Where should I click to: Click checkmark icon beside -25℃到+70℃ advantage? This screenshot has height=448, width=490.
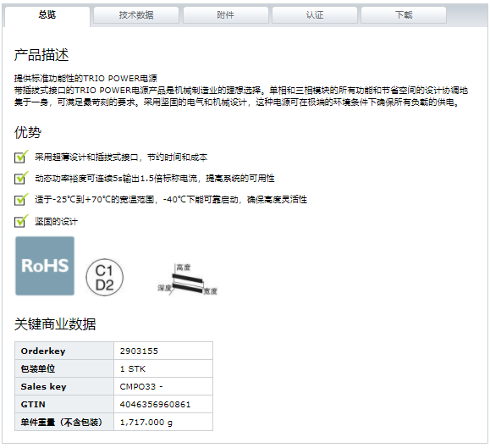point(21,199)
